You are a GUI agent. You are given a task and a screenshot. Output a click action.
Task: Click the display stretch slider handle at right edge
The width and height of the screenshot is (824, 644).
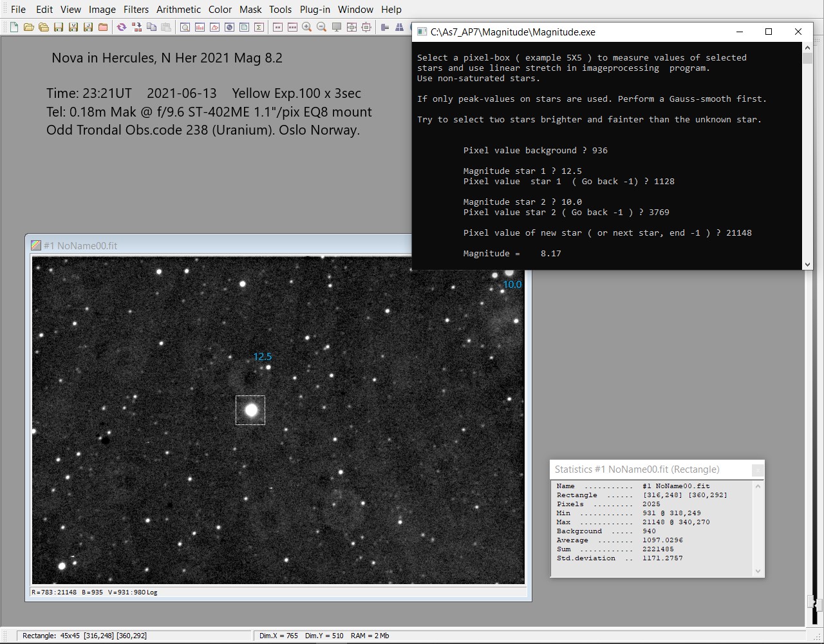[813, 603]
